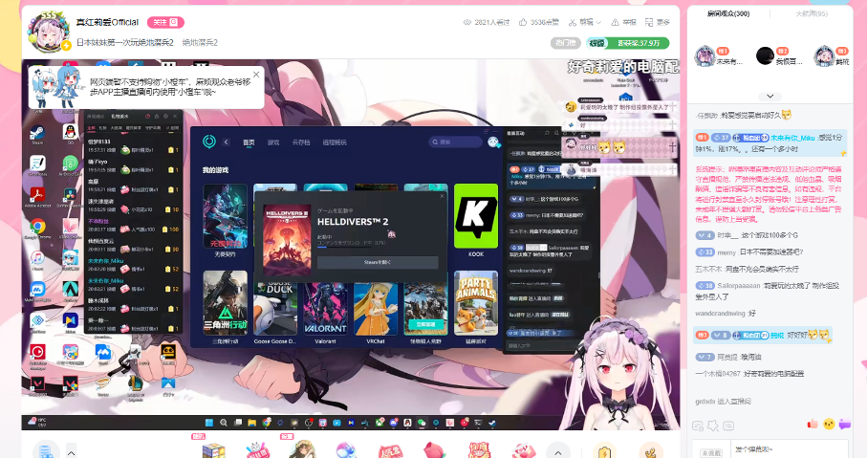Expand the top viewers list chevron
Screen dimensions: 868x459
(770, 96)
